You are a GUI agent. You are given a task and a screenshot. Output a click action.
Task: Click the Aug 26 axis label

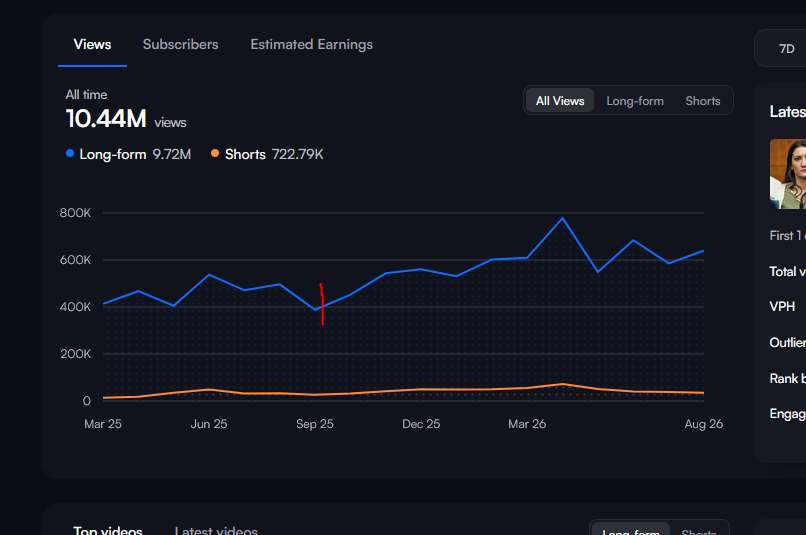point(704,424)
